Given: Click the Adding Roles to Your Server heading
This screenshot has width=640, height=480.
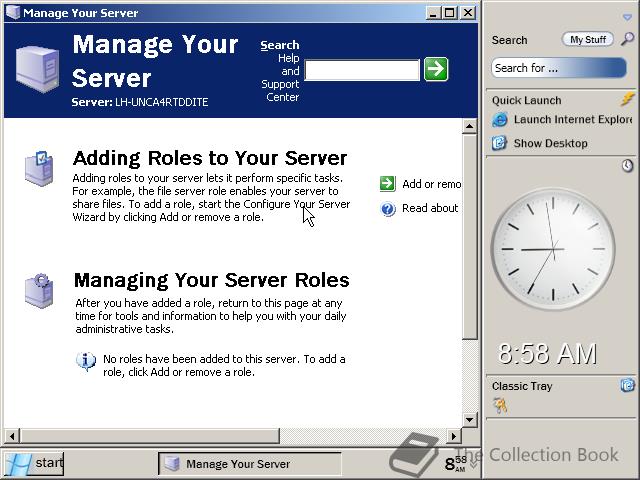Looking at the screenshot, I should (210, 158).
